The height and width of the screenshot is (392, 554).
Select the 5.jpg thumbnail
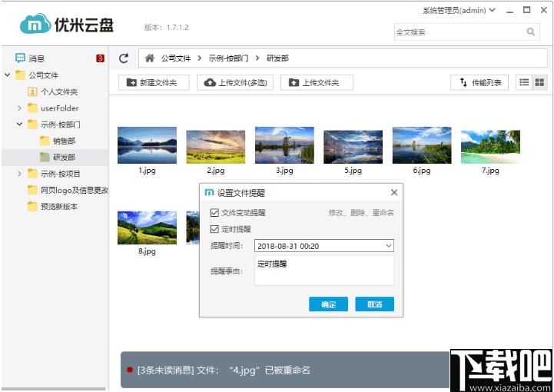coord(353,147)
